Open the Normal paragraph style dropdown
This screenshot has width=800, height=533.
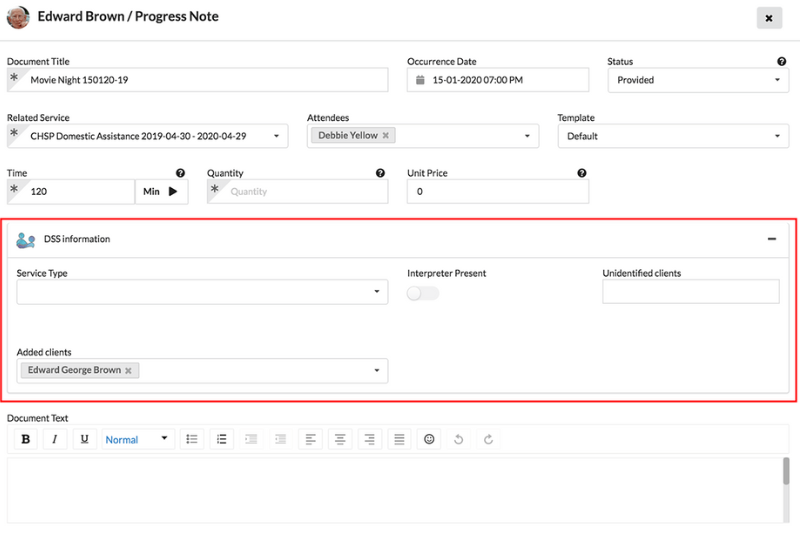tap(138, 439)
